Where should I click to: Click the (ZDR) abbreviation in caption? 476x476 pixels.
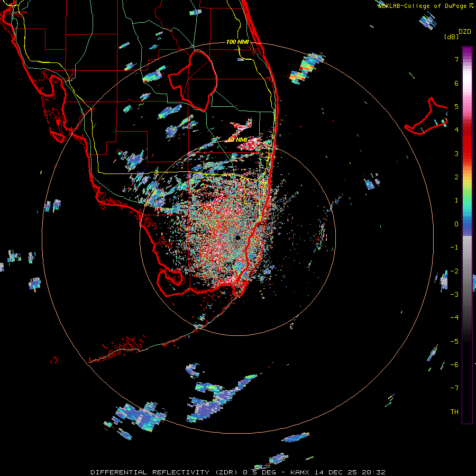(226, 472)
